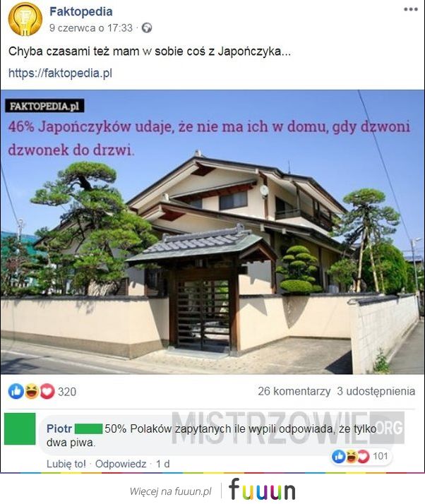Open post options three-dot menu

coord(411,9)
